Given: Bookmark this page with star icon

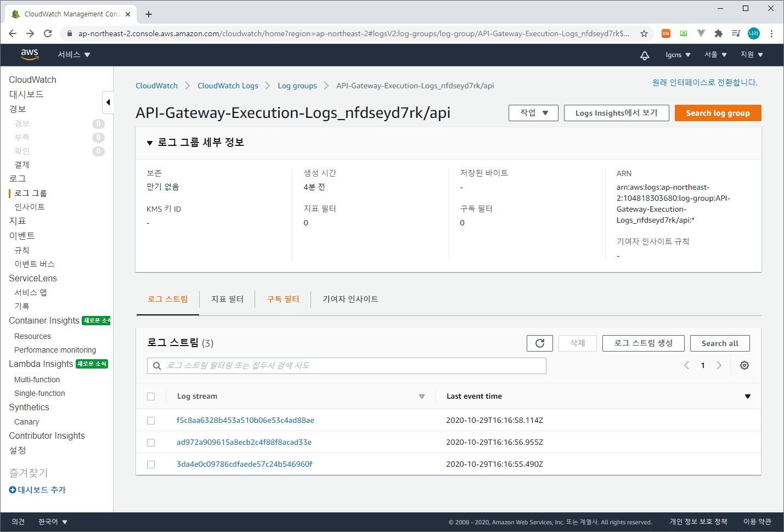Looking at the screenshot, I should tap(644, 33).
